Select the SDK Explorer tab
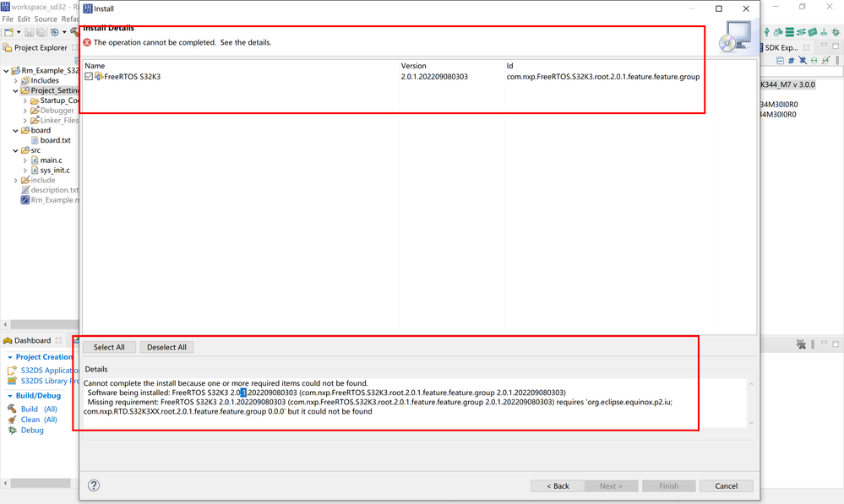844x504 pixels. pyautogui.click(x=781, y=47)
